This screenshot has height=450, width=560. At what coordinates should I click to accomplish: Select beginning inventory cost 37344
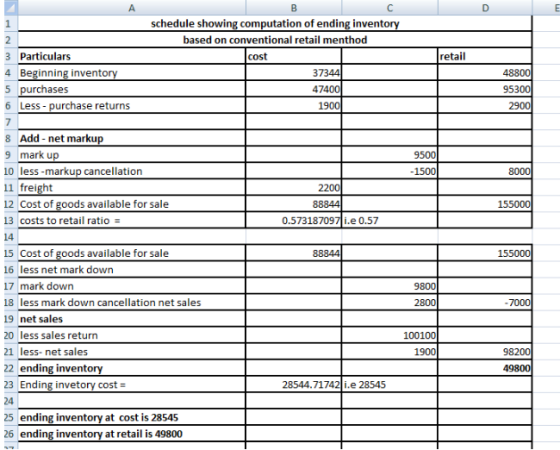click(294, 72)
